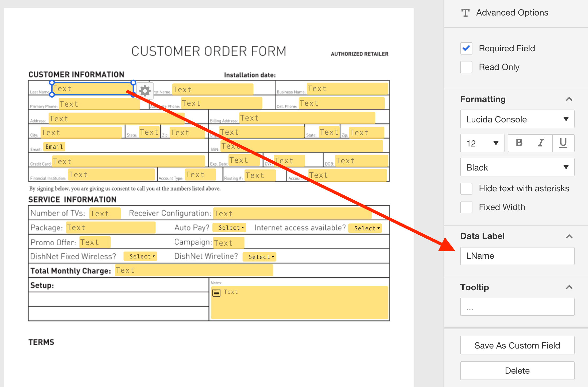Select the Primary Phone text field
This screenshot has width=588, height=387.
point(99,104)
